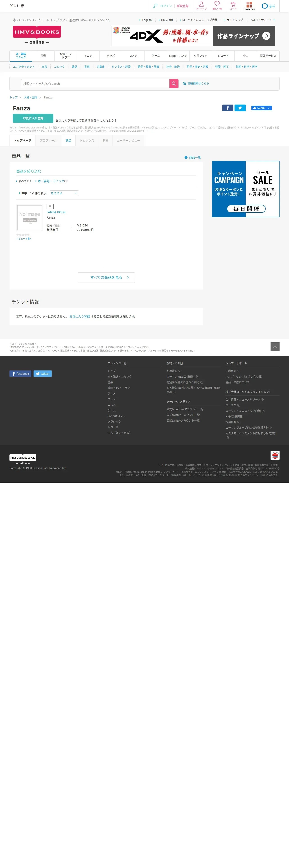This screenshot has height=868, width=289.
Task: Select the レコード category tab
Action: tap(223, 56)
